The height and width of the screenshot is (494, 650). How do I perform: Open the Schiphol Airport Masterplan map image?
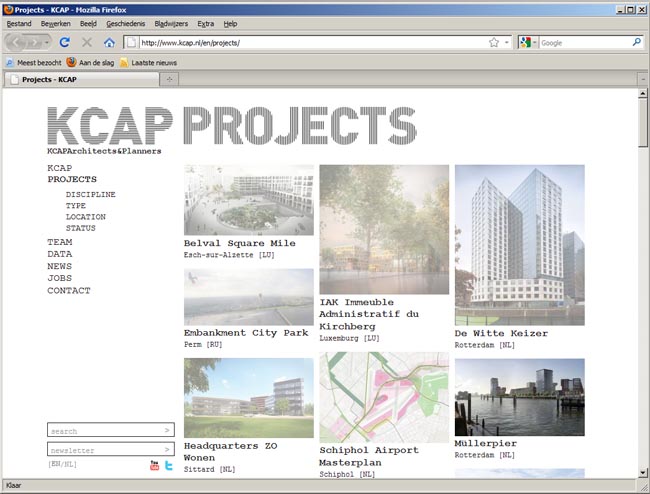[384, 397]
